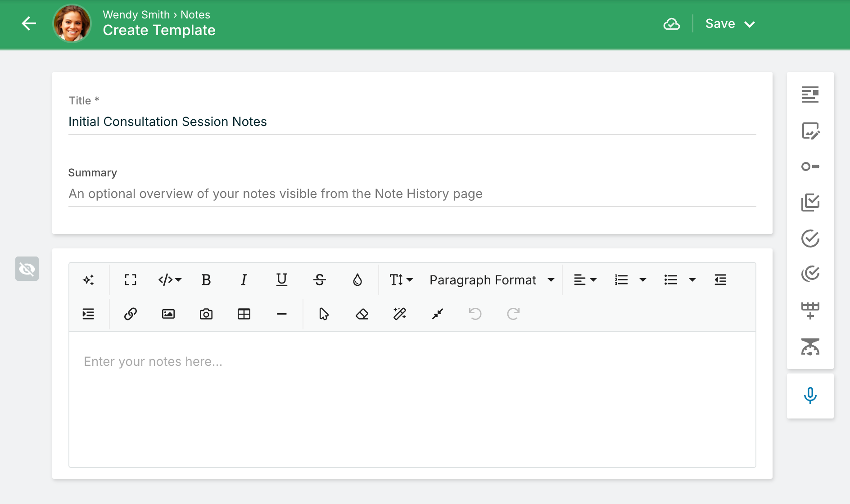Toggle fullscreen editor mode
850x504 pixels.
[x=131, y=280]
